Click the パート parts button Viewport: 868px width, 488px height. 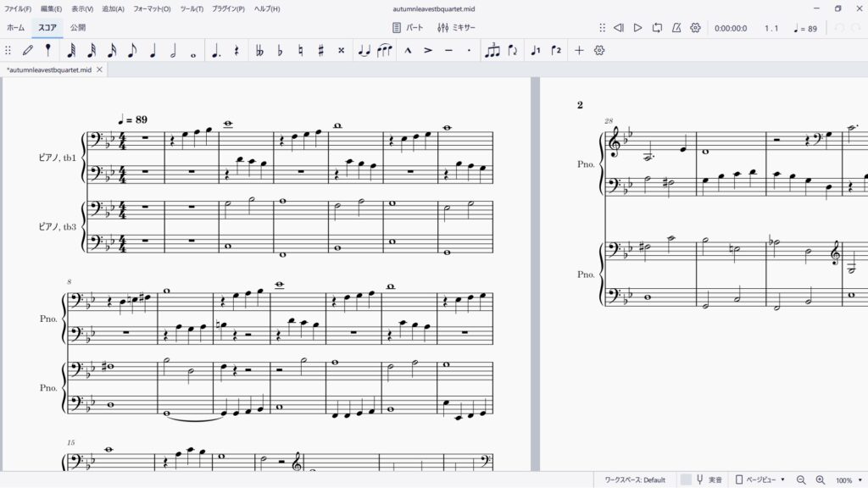click(408, 28)
